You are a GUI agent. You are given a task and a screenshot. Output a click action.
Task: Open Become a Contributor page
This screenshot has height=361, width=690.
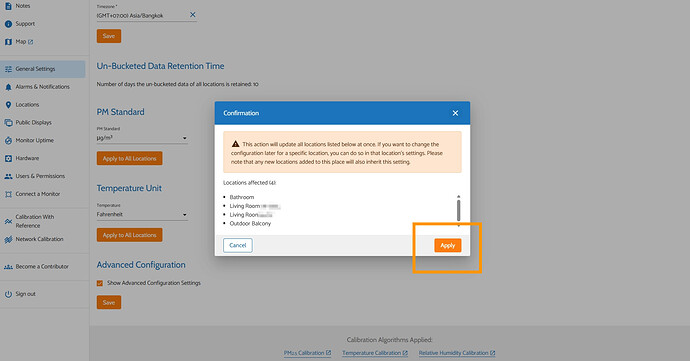42,267
